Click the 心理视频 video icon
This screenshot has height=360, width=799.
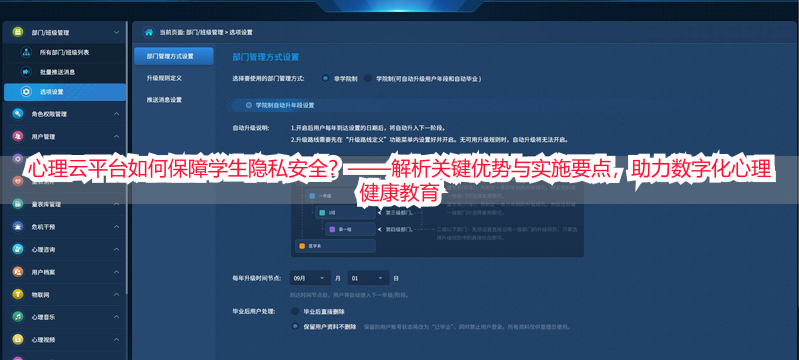[18, 339]
